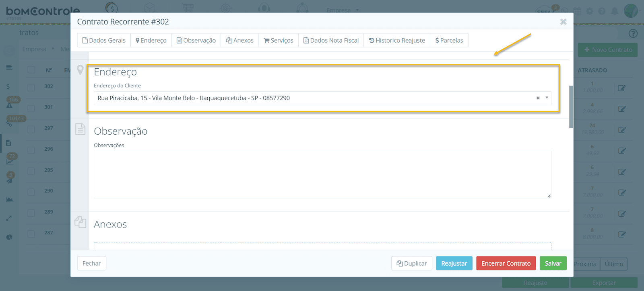Tick the checkbox for contract row 287

point(31,234)
